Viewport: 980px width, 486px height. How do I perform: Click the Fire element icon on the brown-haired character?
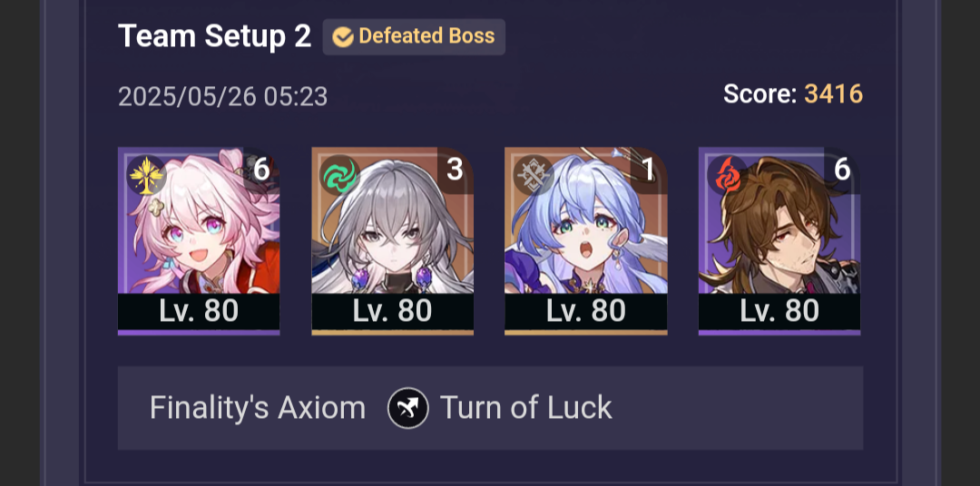[727, 176]
